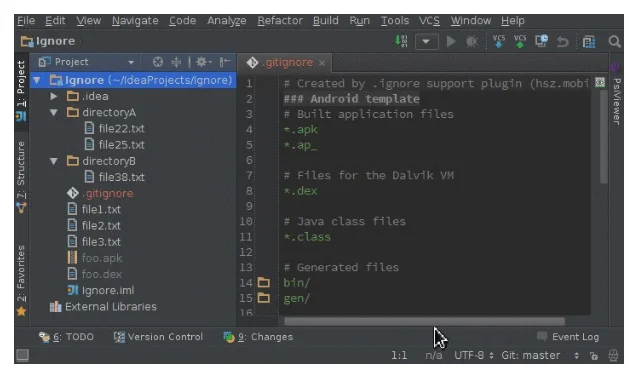
Task: Toggle the 1: Project tool window
Action: click(x=21, y=90)
